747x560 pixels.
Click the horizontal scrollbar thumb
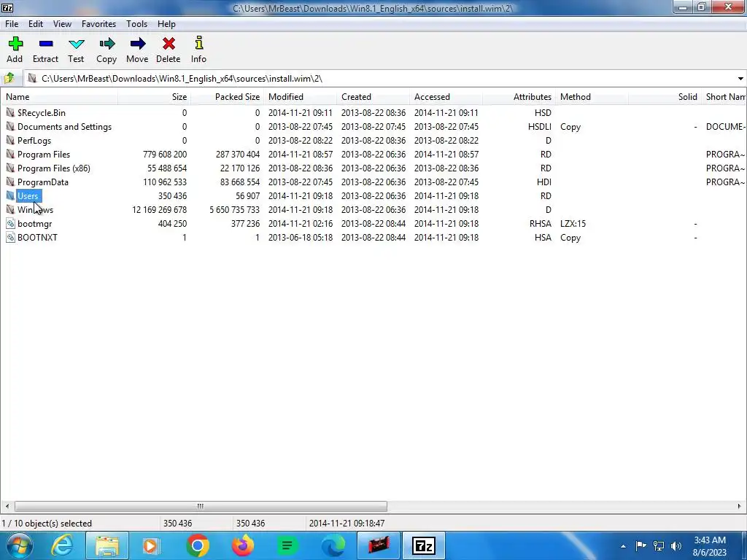[x=201, y=506]
